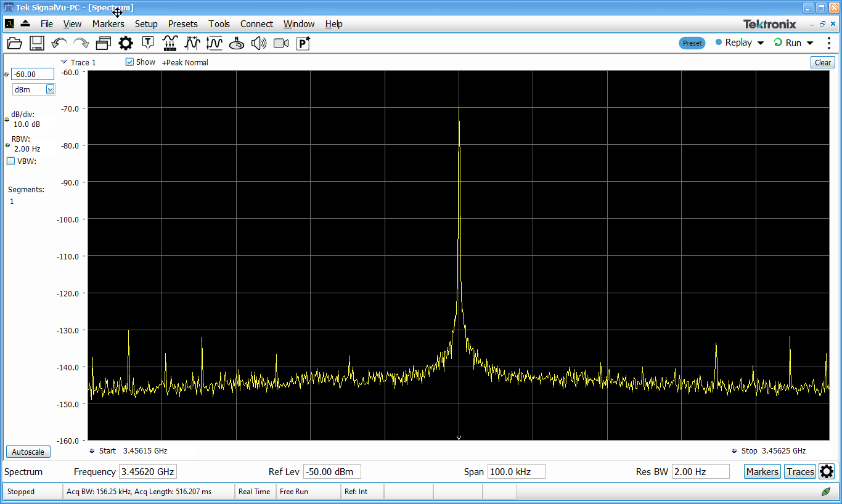Open the Amplitude settings icon
The height and width of the screenshot is (504, 842).
[215, 43]
